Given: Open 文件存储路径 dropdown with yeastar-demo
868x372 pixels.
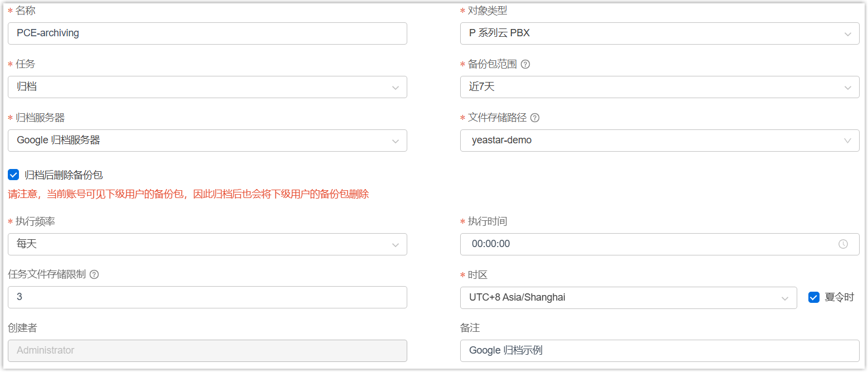Looking at the screenshot, I should [660, 141].
